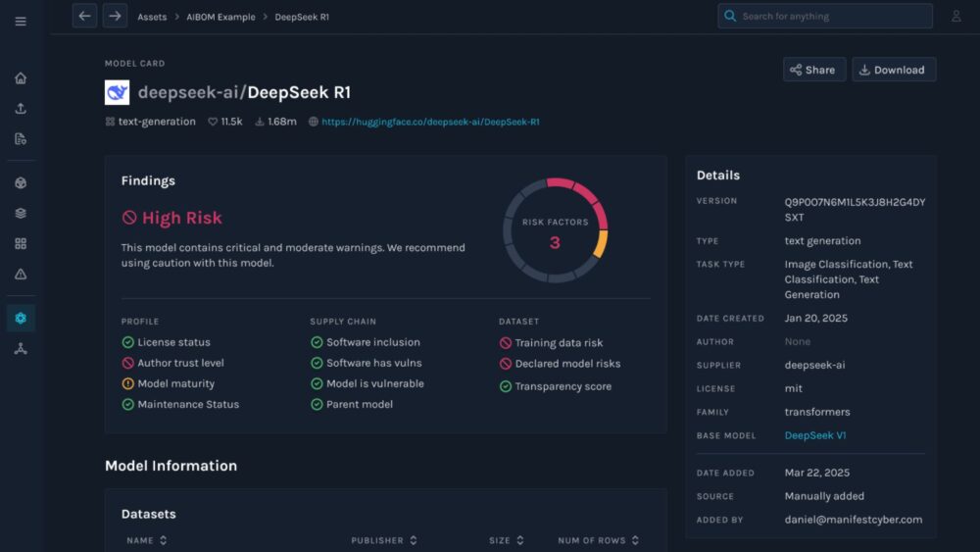Click the mit license value

pos(793,388)
